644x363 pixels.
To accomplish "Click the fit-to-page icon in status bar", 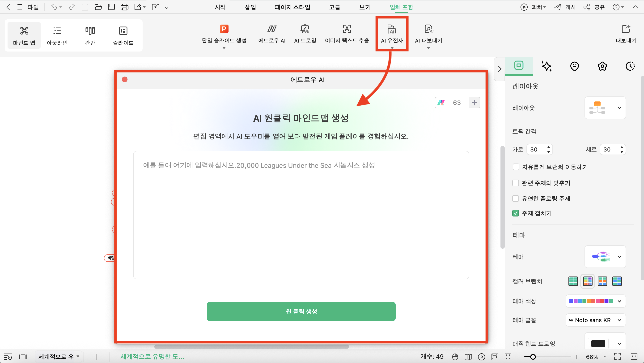I will [495, 356].
